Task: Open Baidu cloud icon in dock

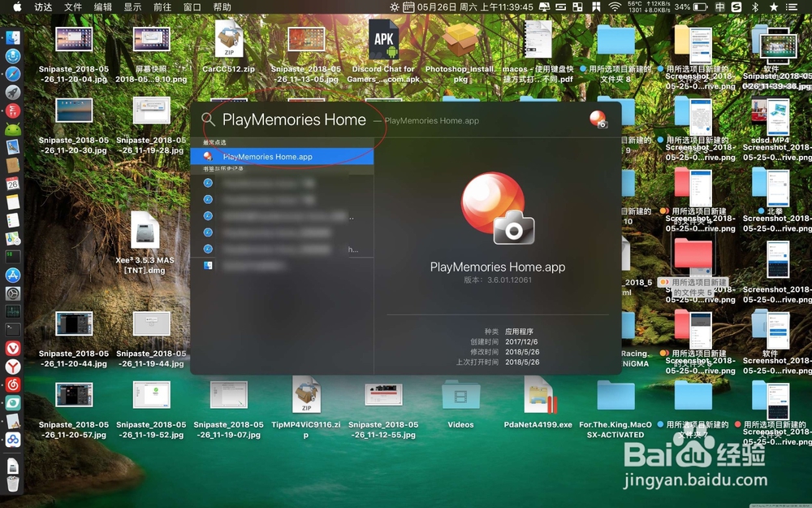Action: 13,440
